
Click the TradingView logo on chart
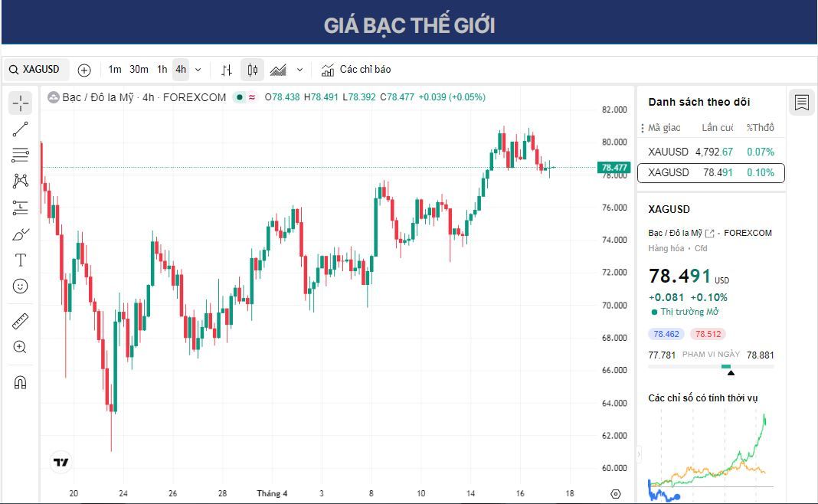61,463
